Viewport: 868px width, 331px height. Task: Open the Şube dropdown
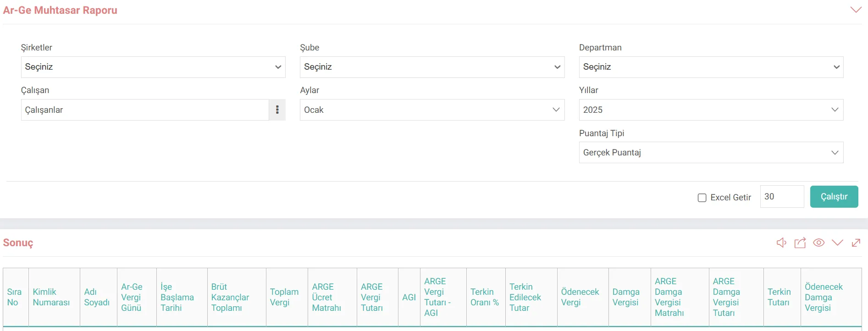click(x=432, y=67)
